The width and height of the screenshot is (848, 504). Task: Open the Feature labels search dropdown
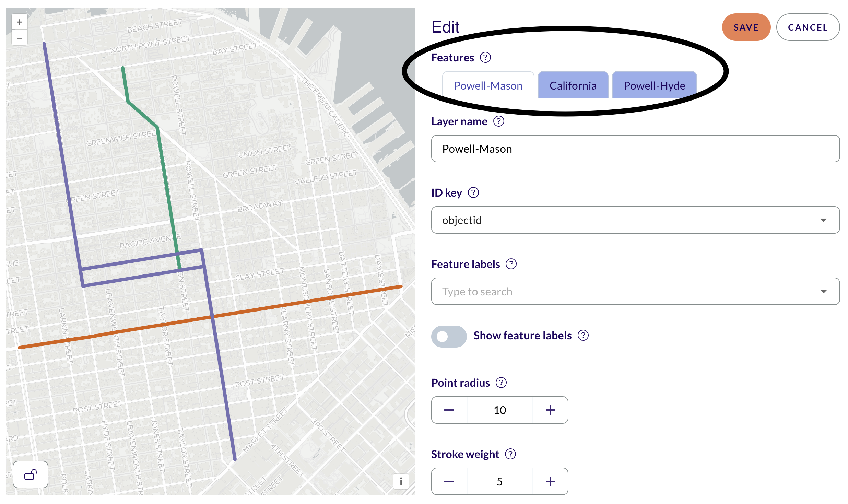(x=635, y=291)
